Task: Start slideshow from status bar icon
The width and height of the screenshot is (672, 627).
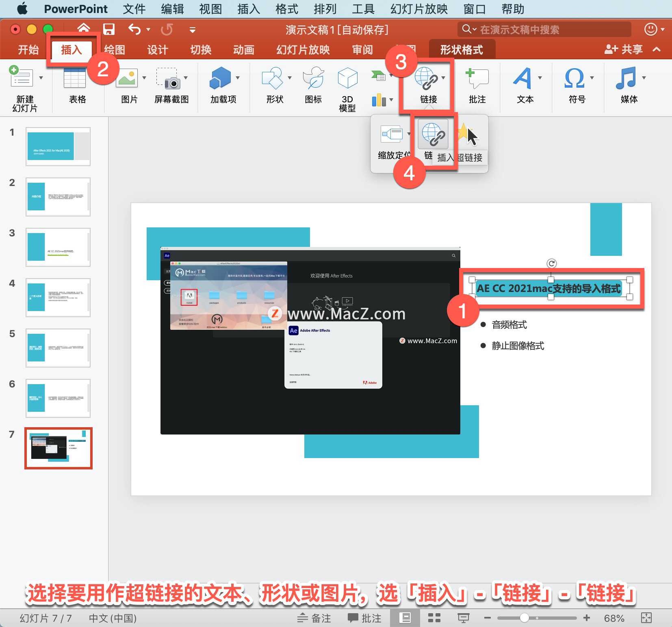Action: click(464, 618)
